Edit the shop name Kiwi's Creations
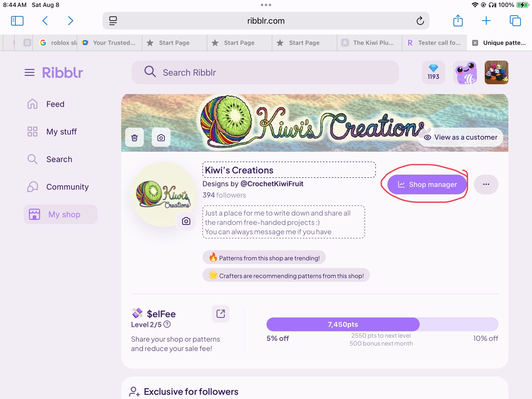 pyautogui.click(x=289, y=170)
